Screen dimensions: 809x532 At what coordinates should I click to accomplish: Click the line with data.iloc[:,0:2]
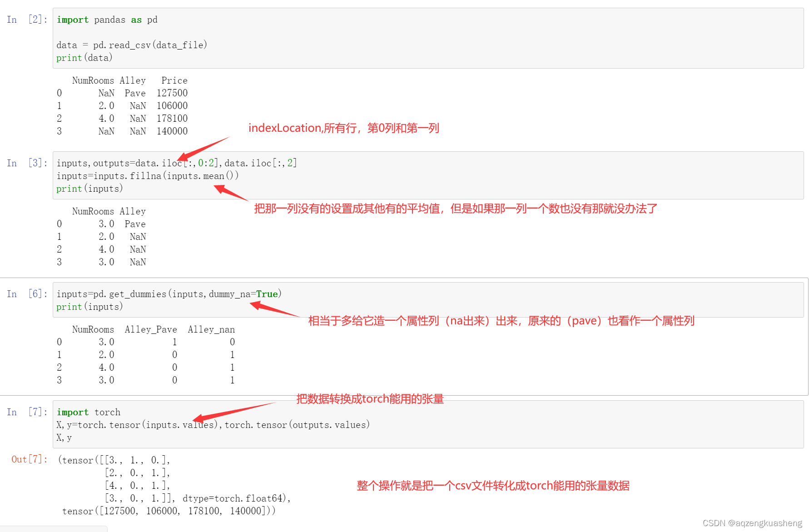[177, 163]
